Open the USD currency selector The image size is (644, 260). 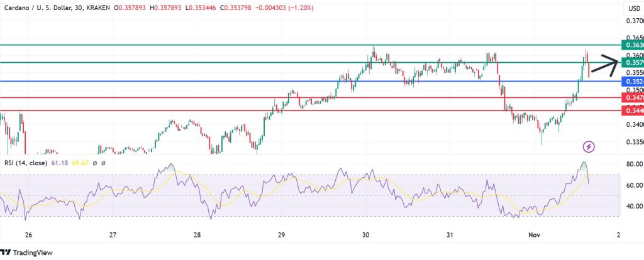632,8
